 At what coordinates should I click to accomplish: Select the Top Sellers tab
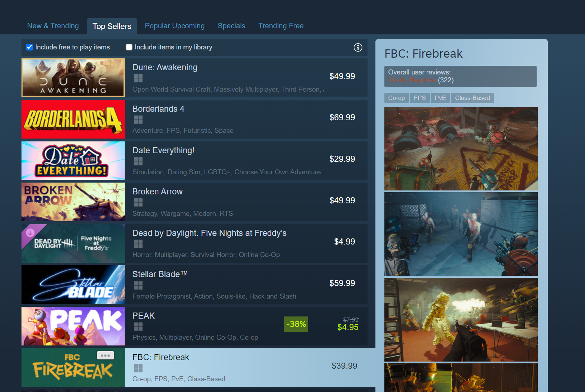click(112, 26)
